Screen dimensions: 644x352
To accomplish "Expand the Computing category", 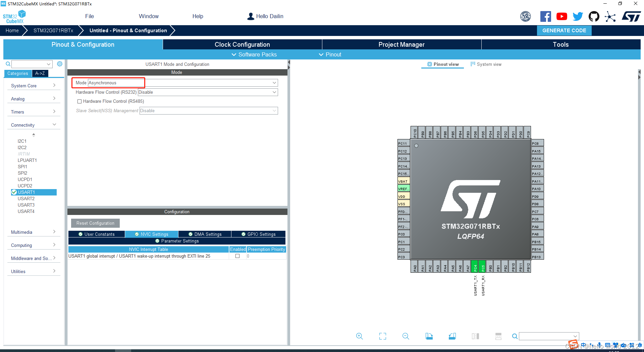I will (x=33, y=245).
